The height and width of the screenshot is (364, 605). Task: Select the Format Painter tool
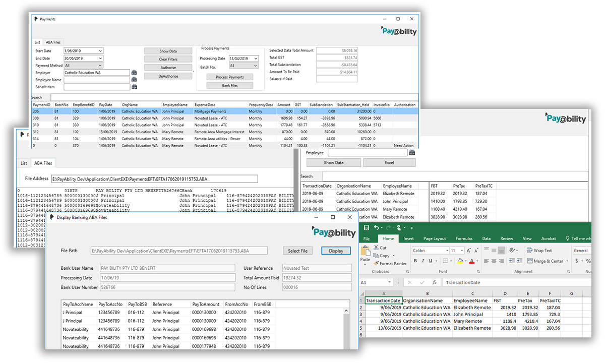click(x=389, y=263)
